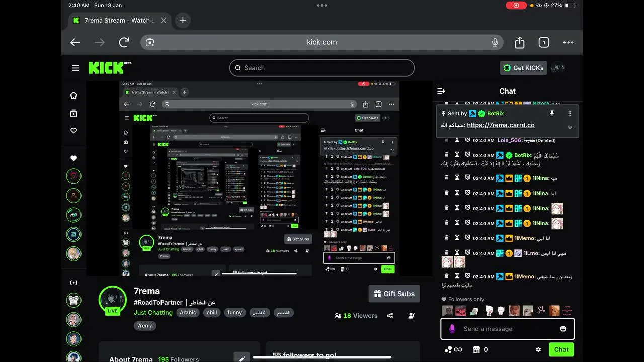
Task: Click Gift Subs button
Action: [x=394, y=294]
